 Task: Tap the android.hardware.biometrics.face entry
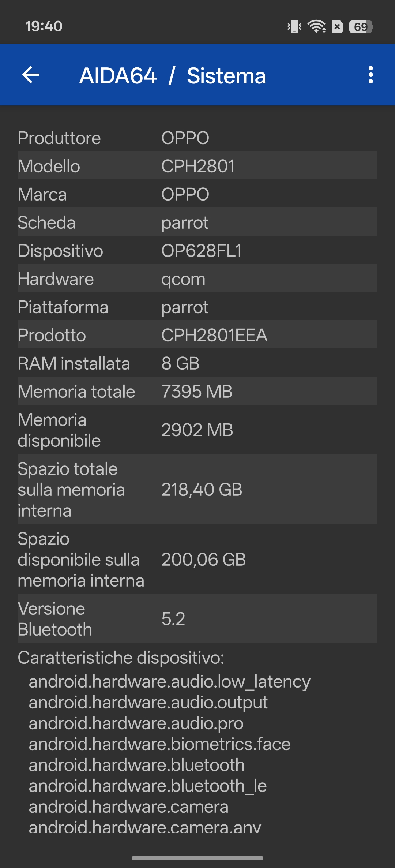159,744
